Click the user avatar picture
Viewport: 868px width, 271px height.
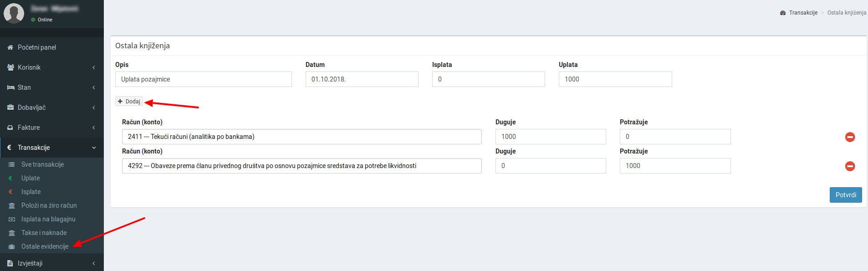coord(14,13)
